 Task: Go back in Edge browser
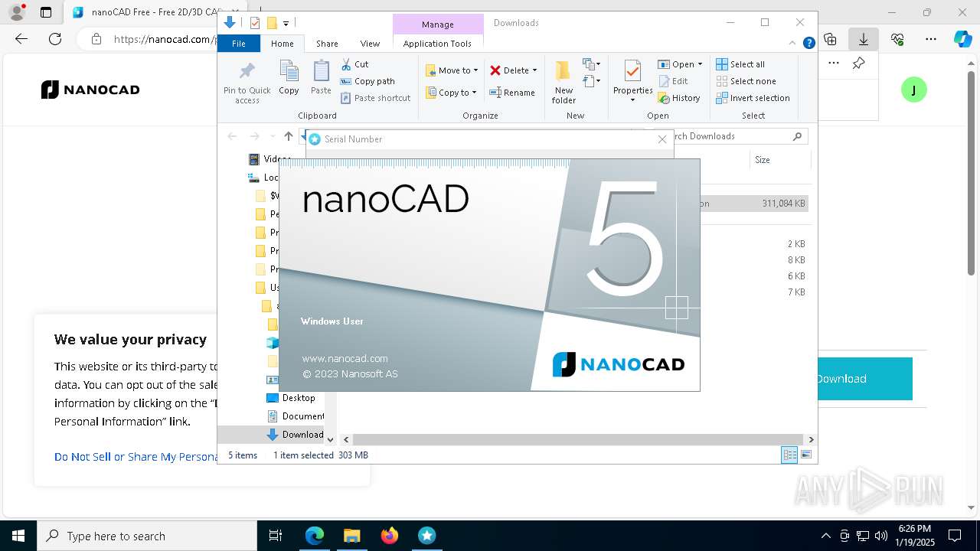pos(21,39)
